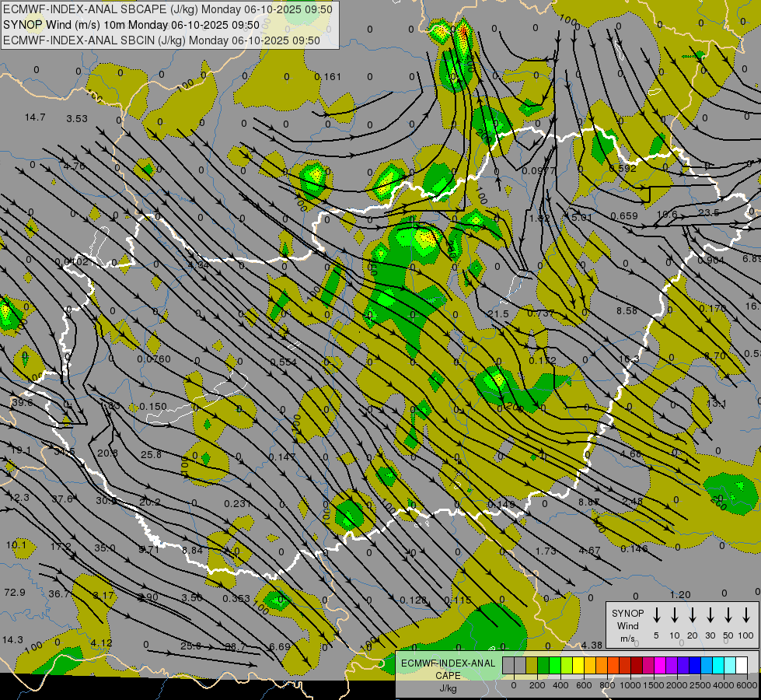Select the map value 0.554

(284, 362)
